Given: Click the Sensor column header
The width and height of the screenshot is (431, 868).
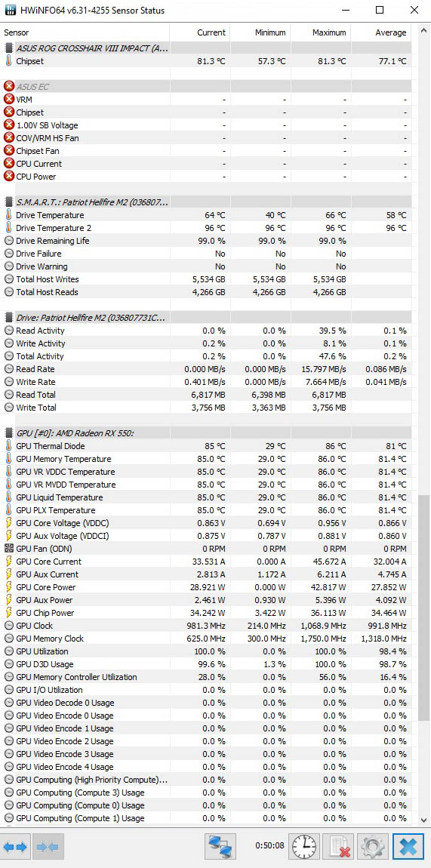Looking at the screenshot, I should coord(17,32).
